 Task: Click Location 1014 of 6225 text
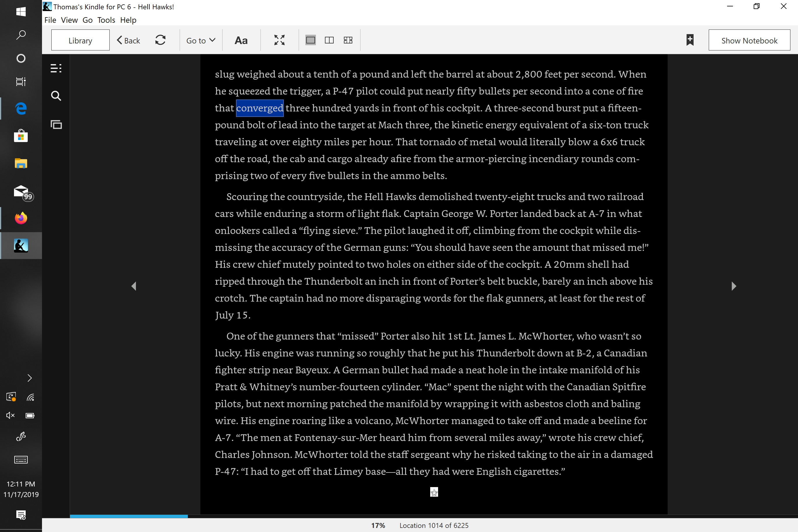[434, 525]
